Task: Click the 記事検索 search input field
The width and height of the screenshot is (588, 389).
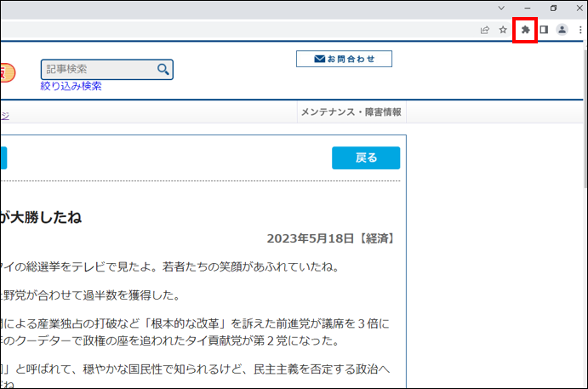Action: point(98,69)
